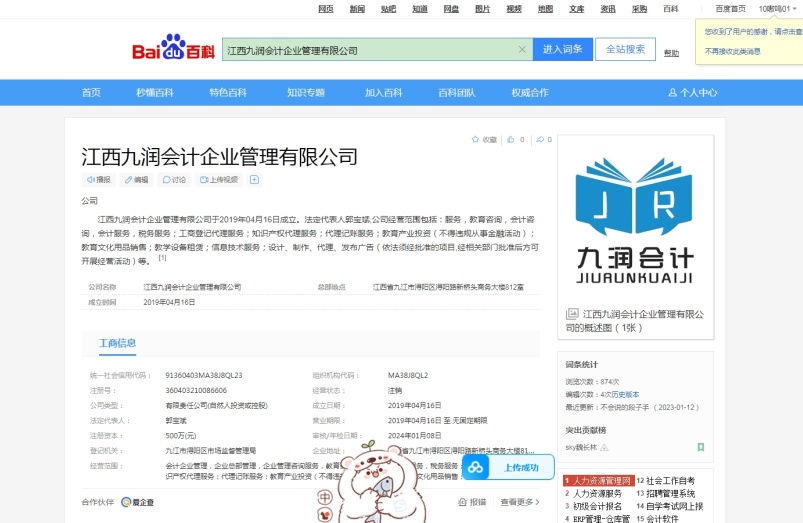The height and width of the screenshot is (523, 803).
Task: Select 知识专题 menu item
Action: click(x=306, y=93)
